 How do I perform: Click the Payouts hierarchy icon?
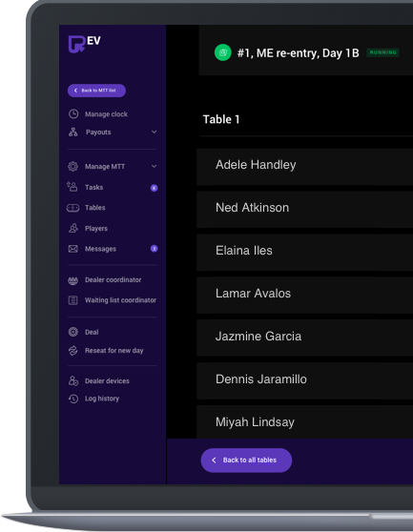point(72,132)
